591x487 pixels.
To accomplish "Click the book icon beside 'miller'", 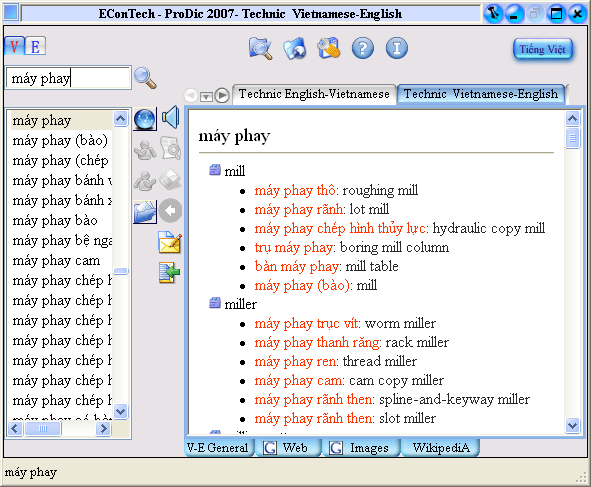I will pyautogui.click(x=215, y=303).
